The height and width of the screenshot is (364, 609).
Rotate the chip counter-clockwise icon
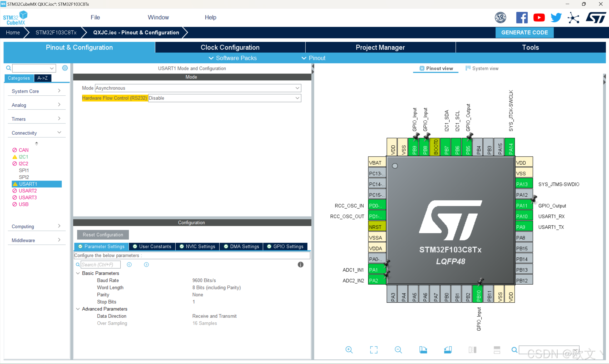coord(448,350)
